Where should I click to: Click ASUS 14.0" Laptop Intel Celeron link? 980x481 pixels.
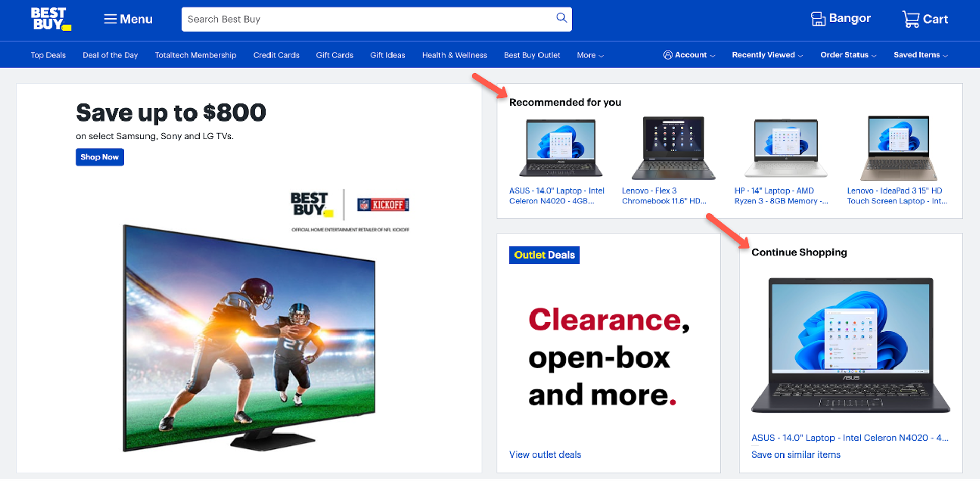[557, 196]
